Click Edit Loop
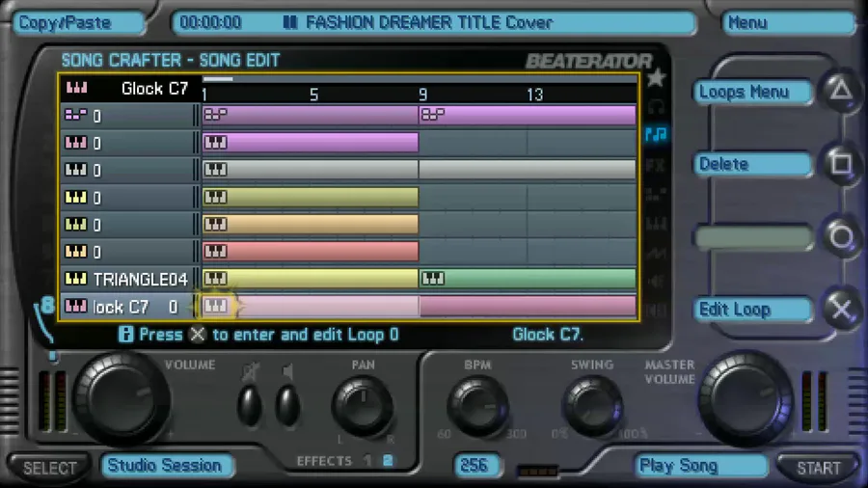The width and height of the screenshot is (868, 488). point(753,310)
